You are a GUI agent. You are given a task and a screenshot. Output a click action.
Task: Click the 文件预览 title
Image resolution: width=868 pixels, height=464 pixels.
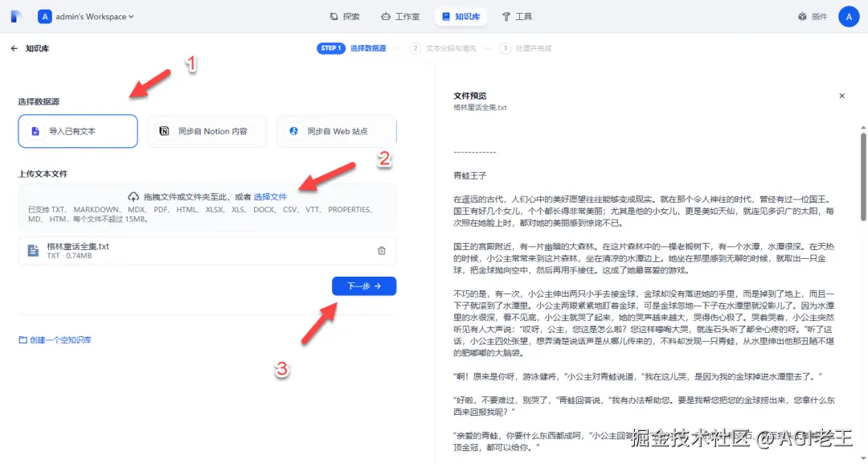pyautogui.click(x=470, y=96)
